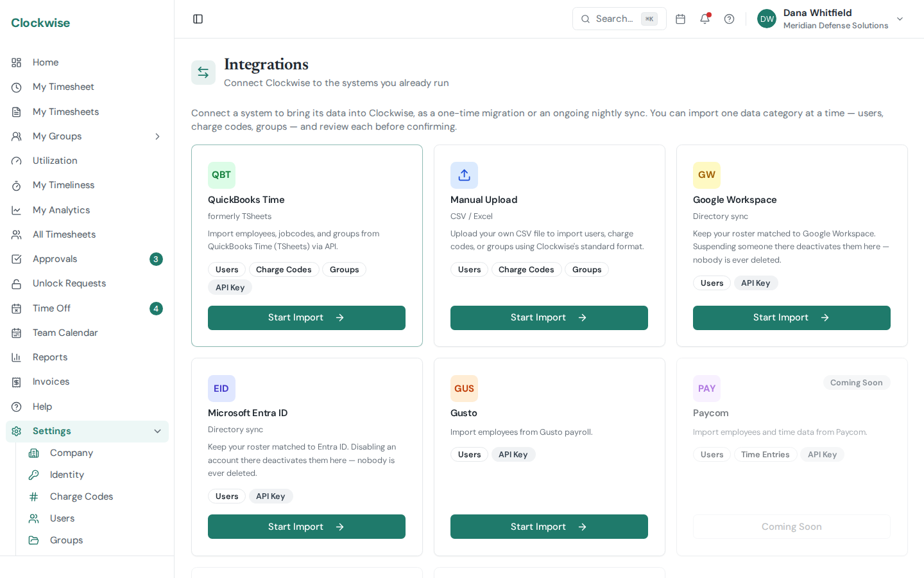Toggle the sidebar panel icon
Screen dimensions: 924x578
click(x=198, y=19)
